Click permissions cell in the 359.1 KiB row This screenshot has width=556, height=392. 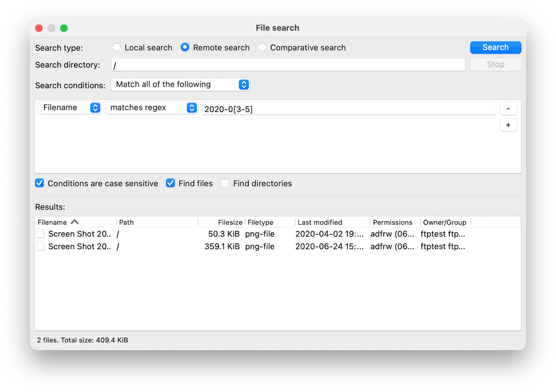click(x=392, y=247)
